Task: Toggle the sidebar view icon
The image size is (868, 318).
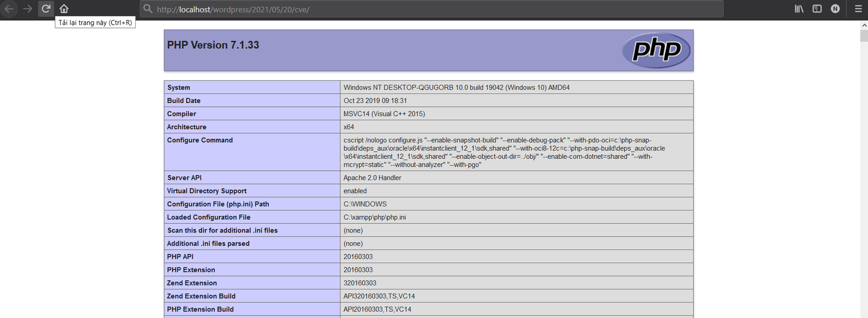Action: [x=817, y=9]
